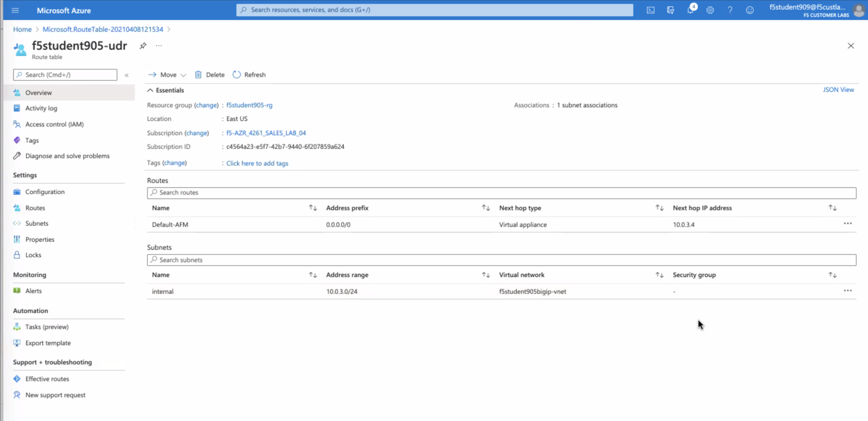Open Diagnose and solve problems
The image size is (868, 421).
point(68,156)
